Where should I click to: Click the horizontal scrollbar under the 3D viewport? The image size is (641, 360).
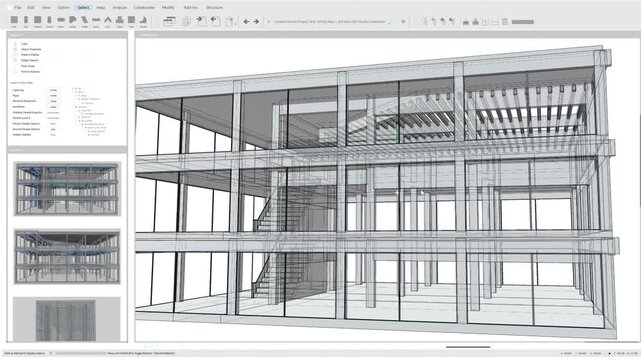click(x=468, y=347)
